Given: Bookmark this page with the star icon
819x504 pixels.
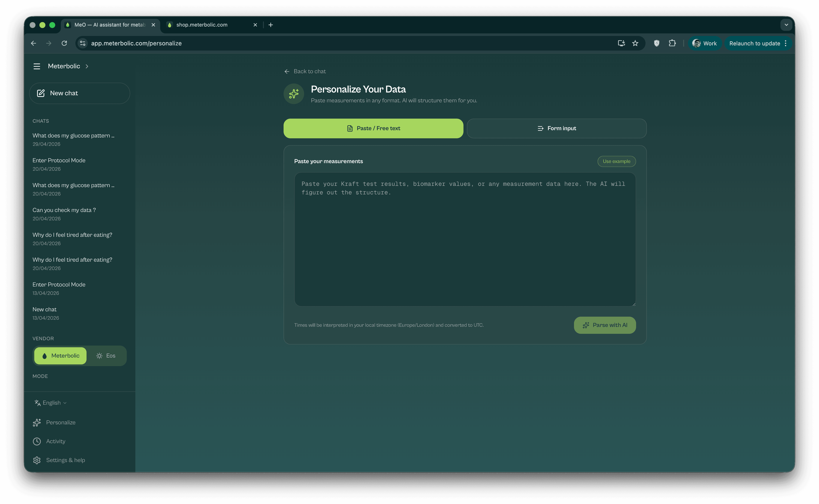Looking at the screenshot, I should pyautogui.click(x=635, y=43).
